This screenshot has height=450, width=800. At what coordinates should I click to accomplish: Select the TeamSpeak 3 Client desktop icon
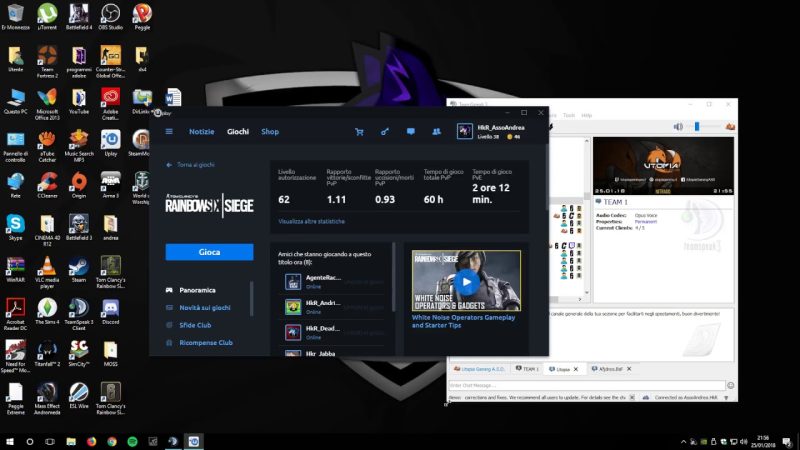point(79,314)
